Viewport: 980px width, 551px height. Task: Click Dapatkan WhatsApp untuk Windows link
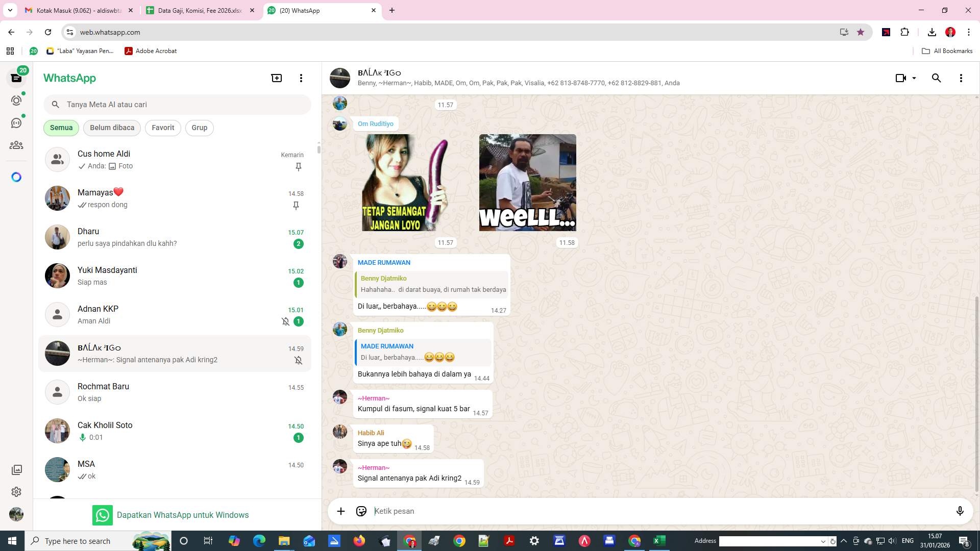(183, 515)
